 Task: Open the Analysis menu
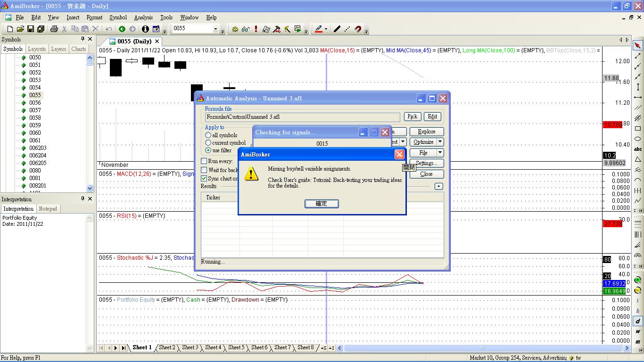(143, 17)
